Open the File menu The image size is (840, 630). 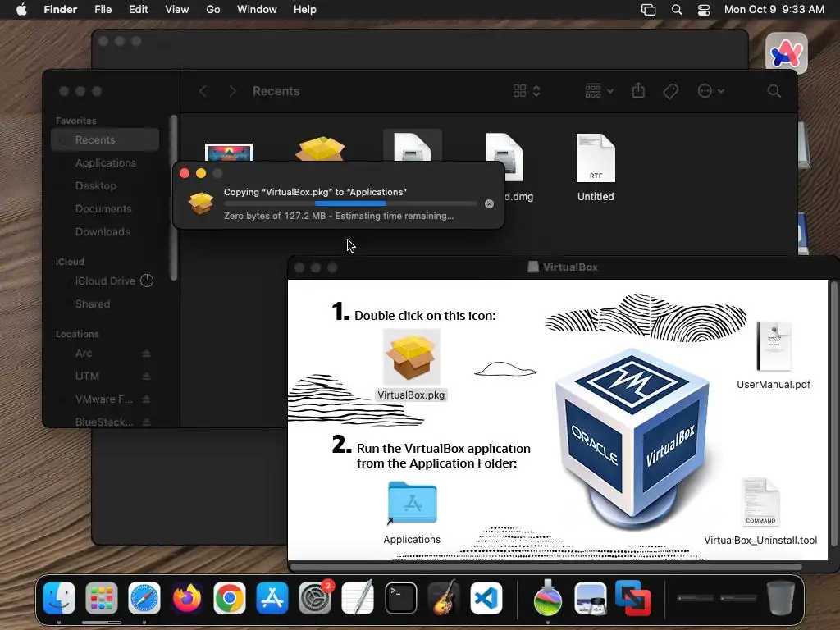(103, 10)
